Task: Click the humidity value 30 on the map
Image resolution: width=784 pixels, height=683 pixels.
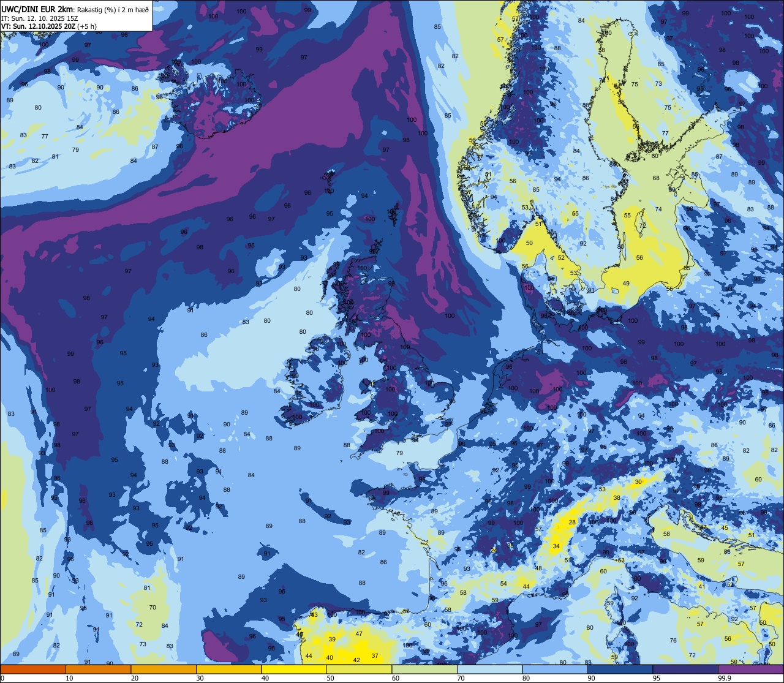Action: coord(638,481)
